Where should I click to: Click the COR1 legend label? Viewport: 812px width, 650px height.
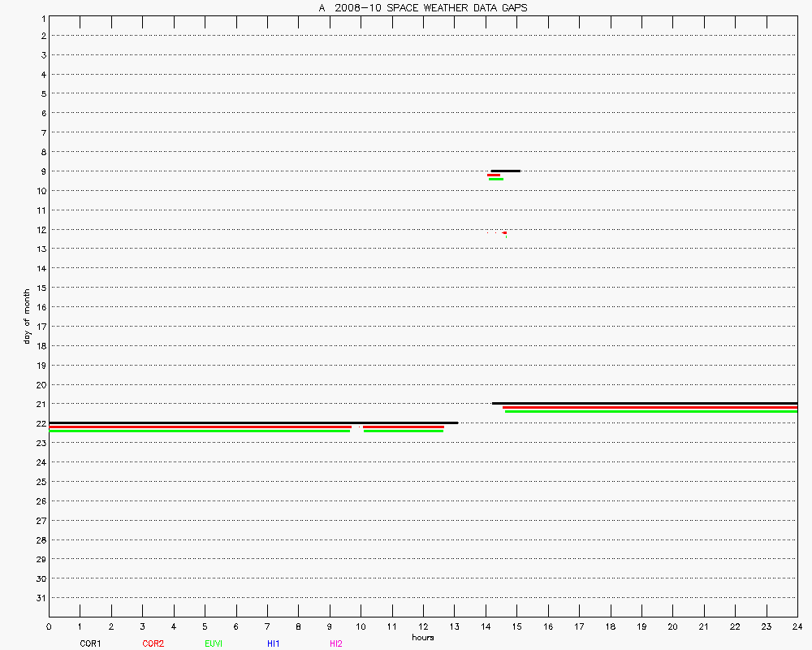coord(90,643)
